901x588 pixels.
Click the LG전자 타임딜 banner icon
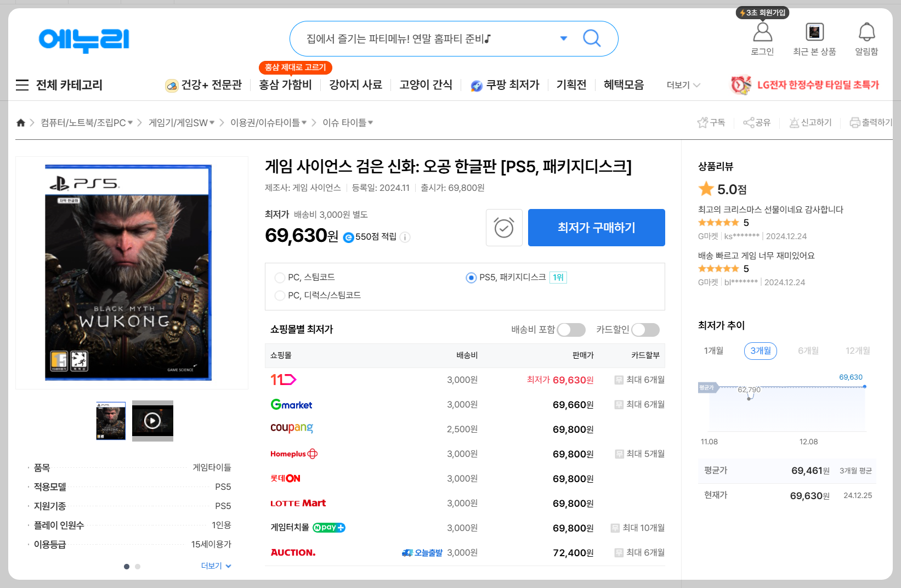pyautogui.click(x=741, y=85)
